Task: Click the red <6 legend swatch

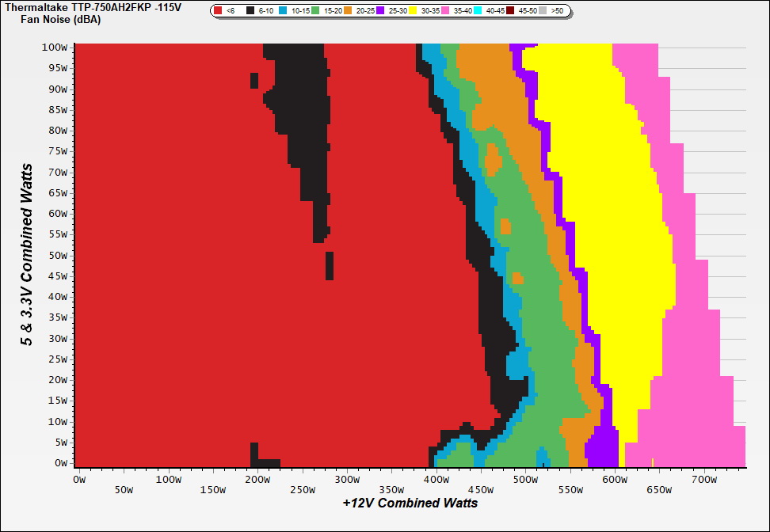Action: pos(219,11)
